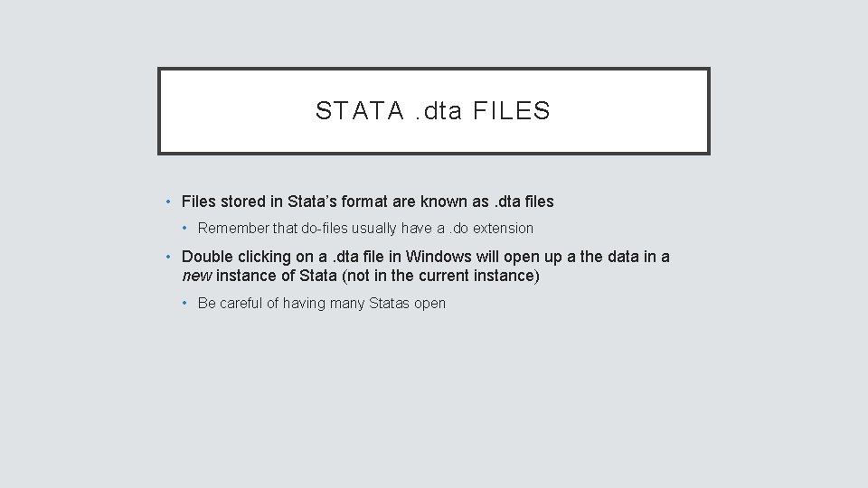Click the ".do extension" text
Screen dimensions: 868x488
tap(494, 229)
